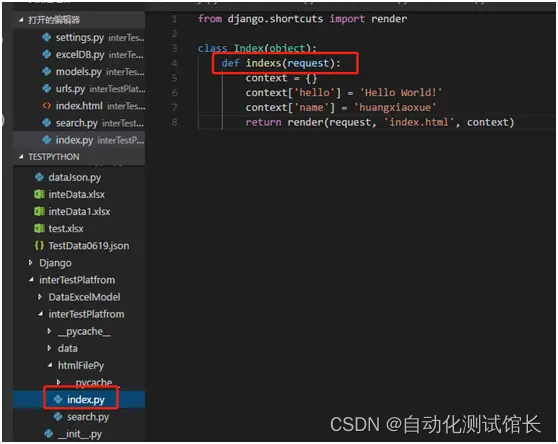This screenshot has height=444, width=558.
Task: Click line number 1 in the gutter
Action: pyautogui.click(x=174, y=18)
